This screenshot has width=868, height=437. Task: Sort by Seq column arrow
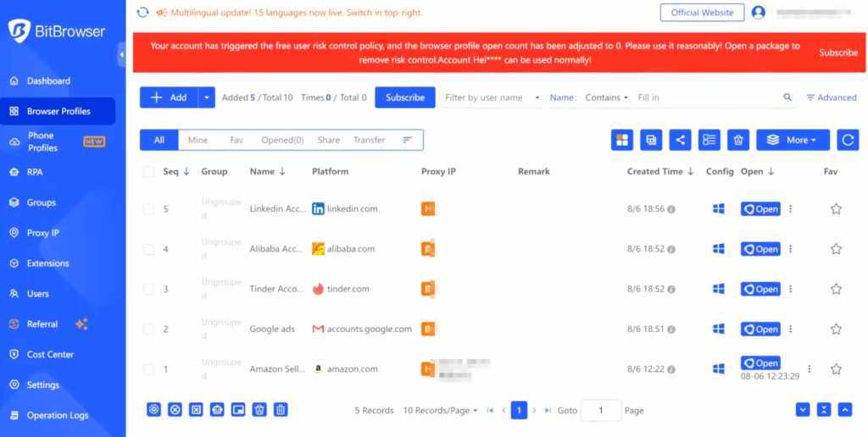click(x=186, y=172)
